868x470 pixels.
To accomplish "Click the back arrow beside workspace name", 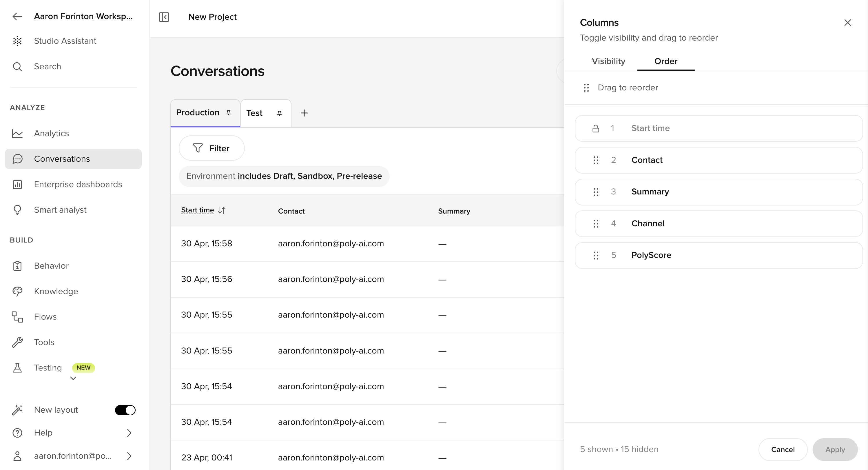I will pos(17,17).
